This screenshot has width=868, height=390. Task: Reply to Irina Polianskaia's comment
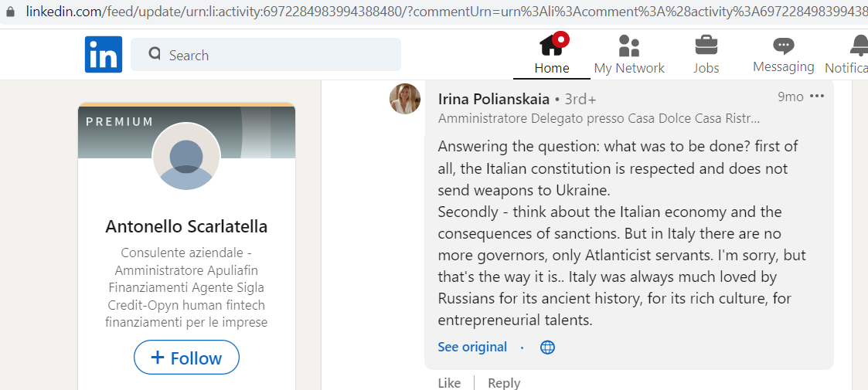pyautogui.click(x=504, y=383)
